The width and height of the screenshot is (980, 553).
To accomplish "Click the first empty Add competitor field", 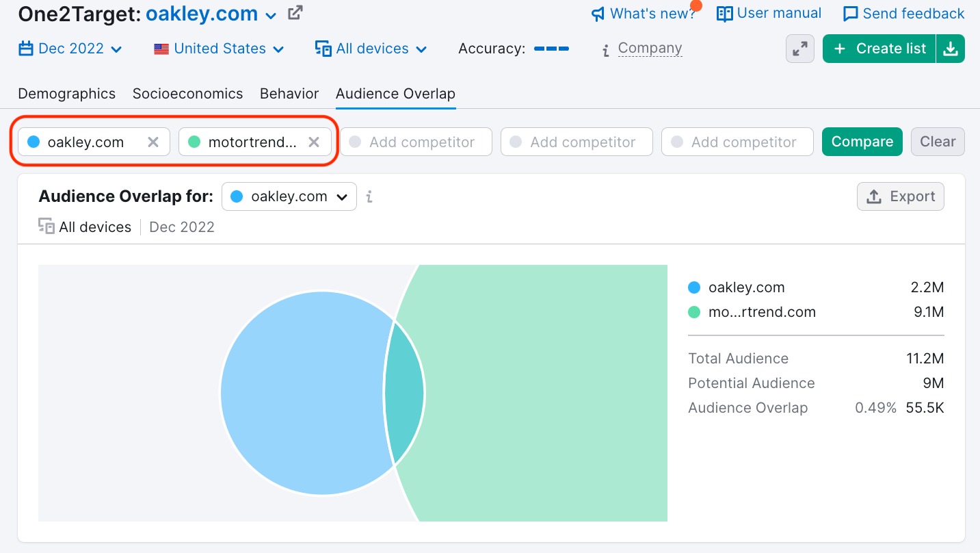I will (x=416, y=142).
